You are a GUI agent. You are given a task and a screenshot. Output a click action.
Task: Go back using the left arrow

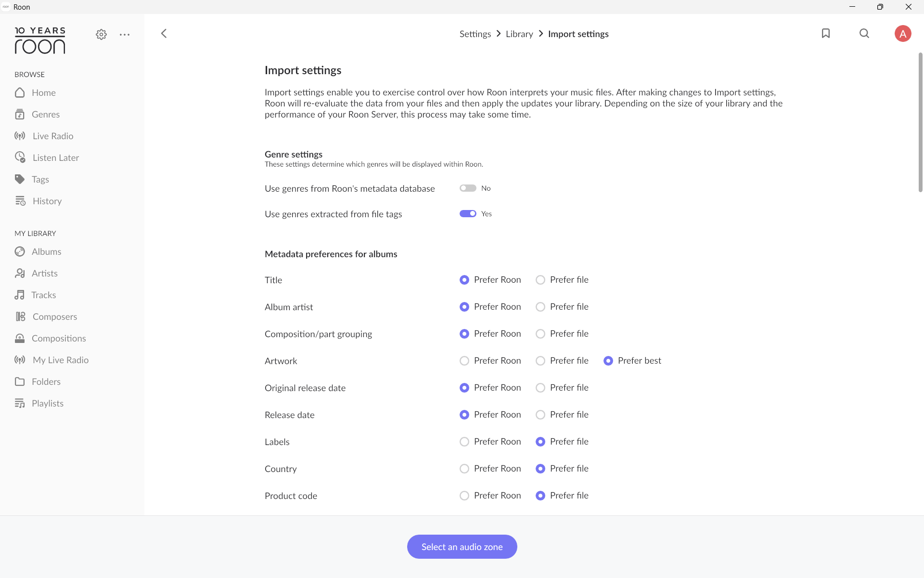click(x=164, y=33)
